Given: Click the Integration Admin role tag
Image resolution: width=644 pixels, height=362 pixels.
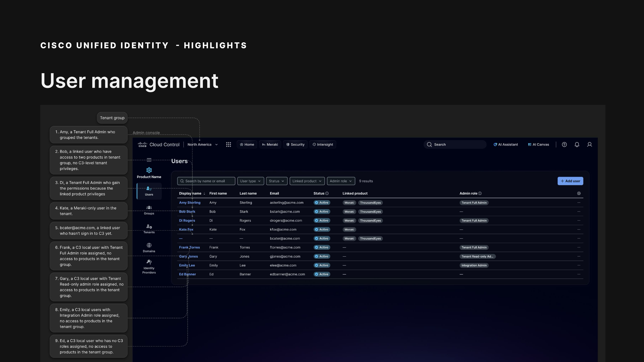Looking at the screenshot, I should pos(474,265).
